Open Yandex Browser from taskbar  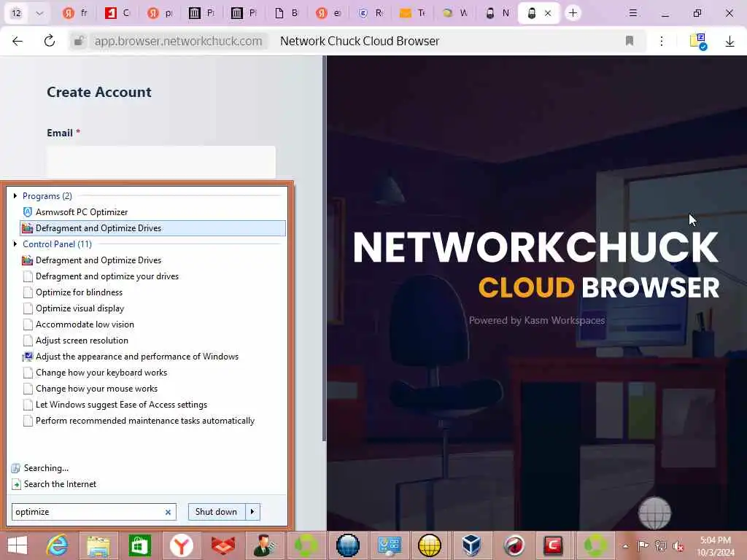pos(182,545)
